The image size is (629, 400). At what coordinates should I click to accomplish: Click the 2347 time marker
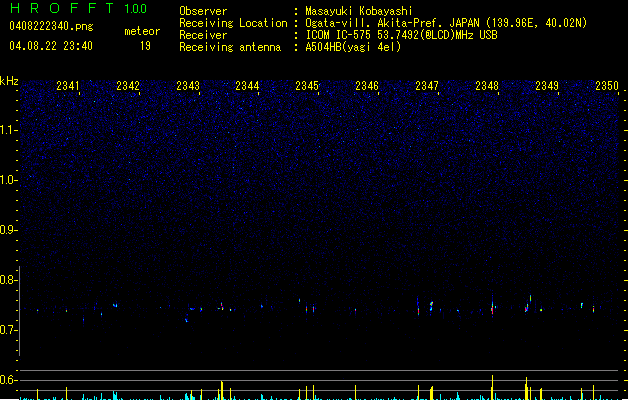click(x=427, y=86)
